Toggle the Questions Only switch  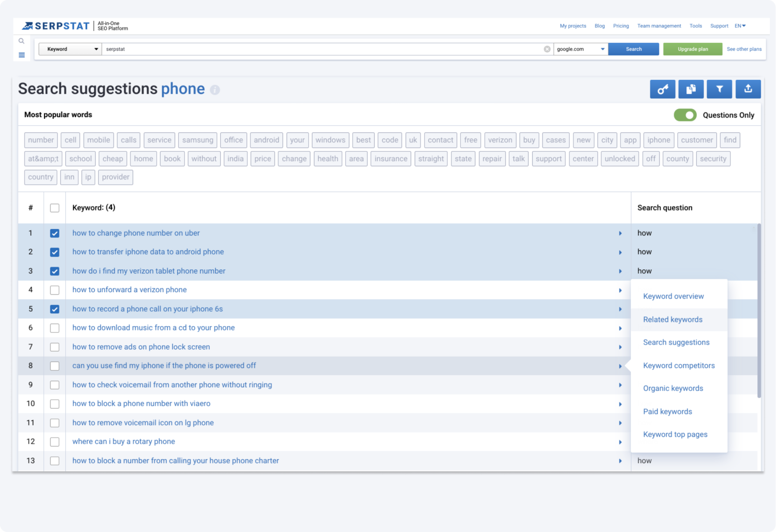pyautogui.click(x=685, y=115)
